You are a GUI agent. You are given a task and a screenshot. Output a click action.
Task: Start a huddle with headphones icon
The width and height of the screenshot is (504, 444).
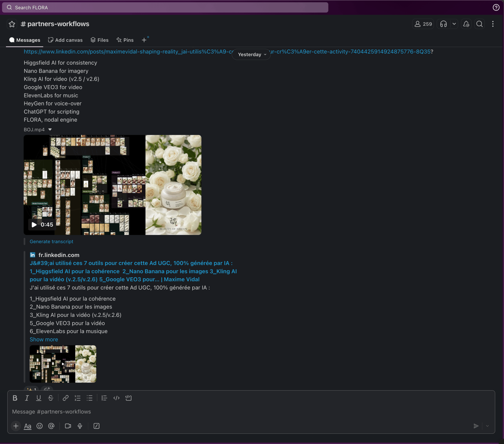click(x=443, y=24)
